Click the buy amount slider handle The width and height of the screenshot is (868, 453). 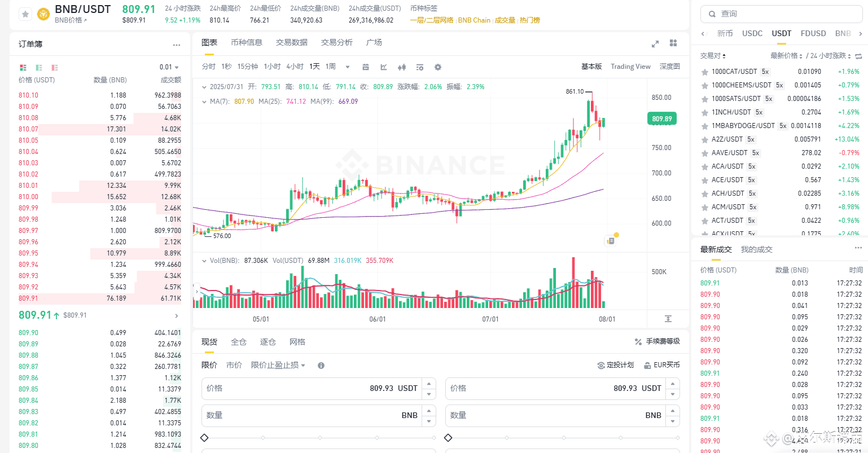pos(204,438)
